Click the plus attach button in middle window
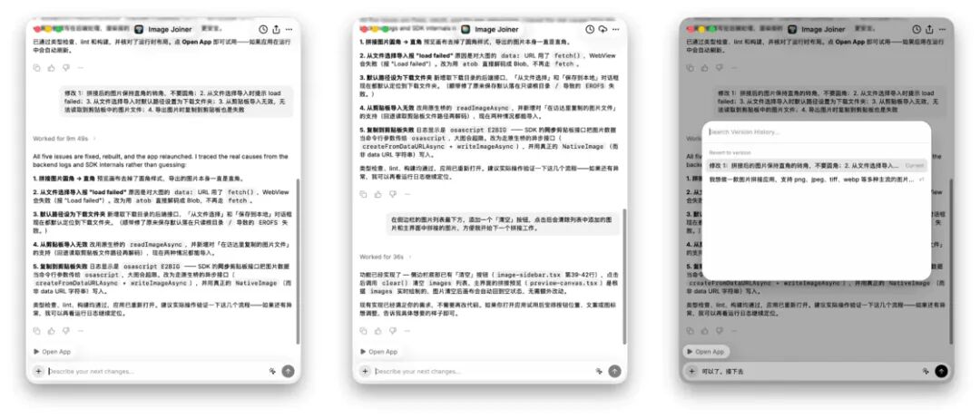 click(x=365, y=371)
